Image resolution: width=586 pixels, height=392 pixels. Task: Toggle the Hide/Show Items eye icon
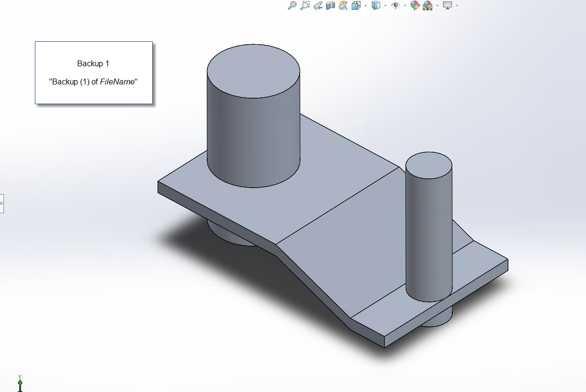pos(395,5)
